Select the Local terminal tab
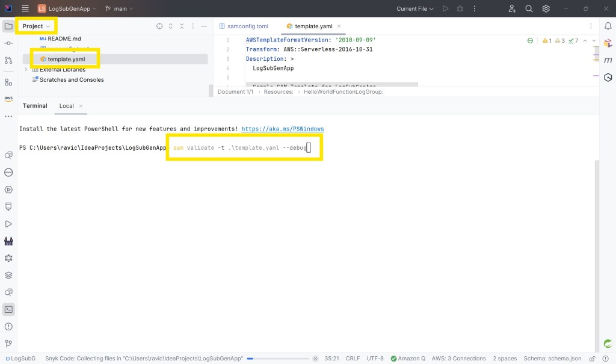 click(x=66, y=106)
